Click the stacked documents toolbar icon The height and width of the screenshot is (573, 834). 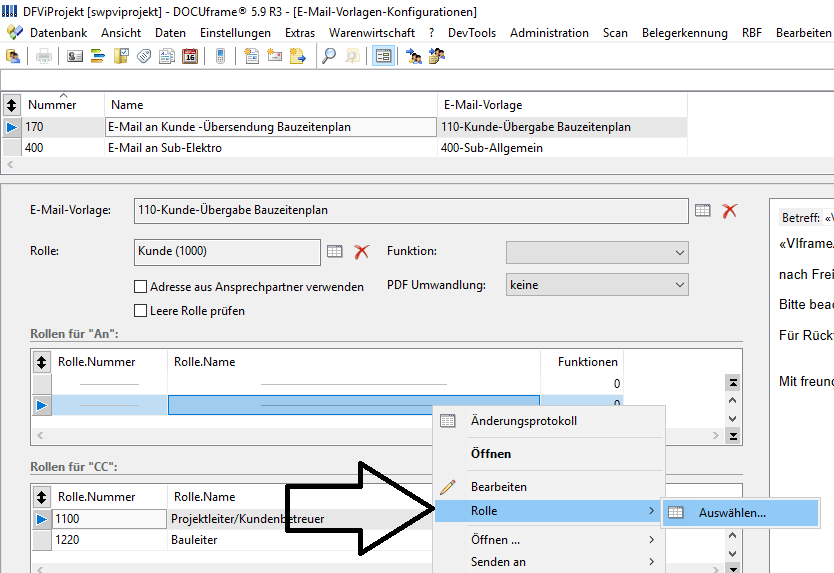pos(167,56)
